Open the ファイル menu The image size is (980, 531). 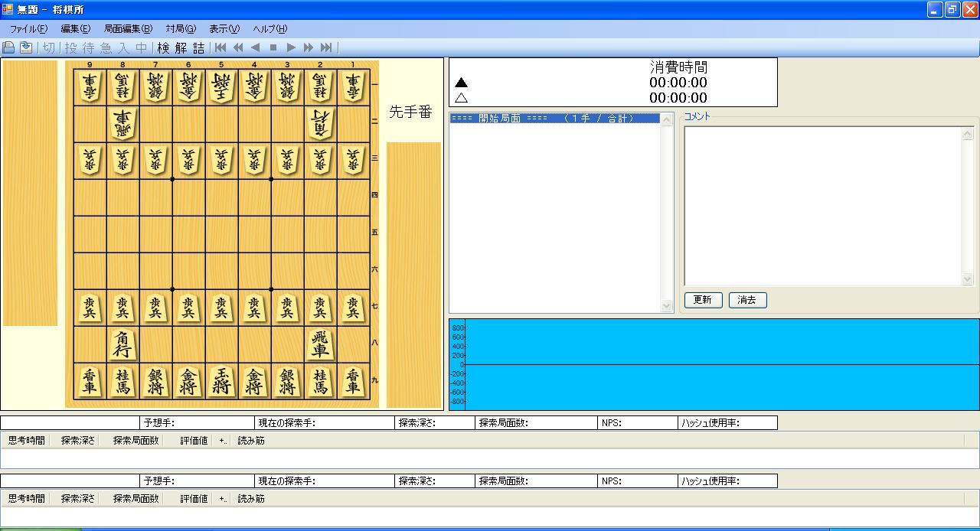[x=28, y=28]
